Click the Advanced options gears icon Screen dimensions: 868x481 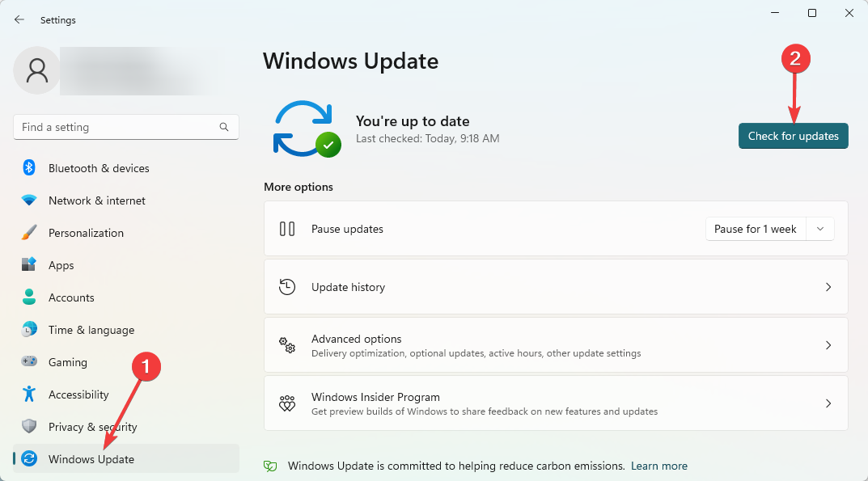coord(286,345)
